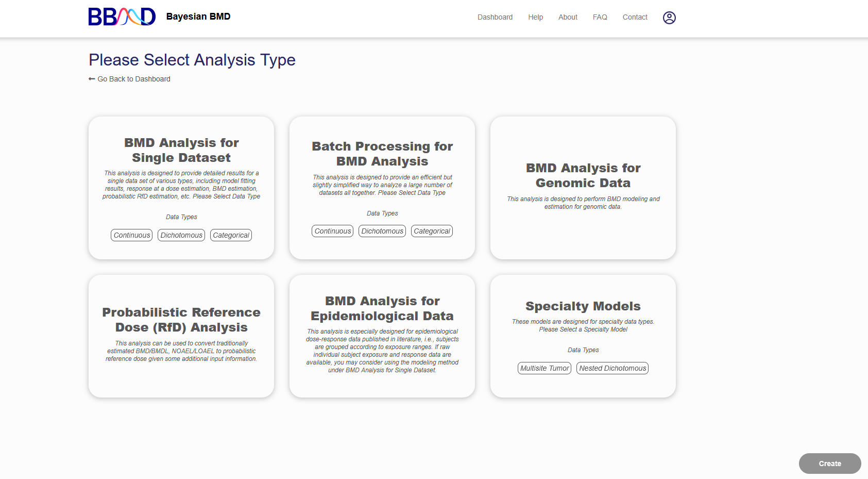868x479 pixels.
Task: Open the user account profile icon
Action: pos(669,18)
